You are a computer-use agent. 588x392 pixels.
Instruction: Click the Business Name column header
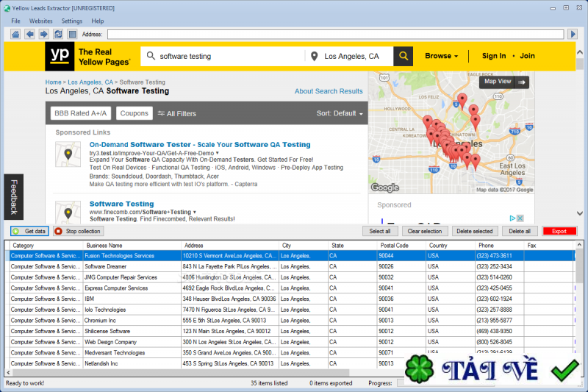click(x=104, y=245)
